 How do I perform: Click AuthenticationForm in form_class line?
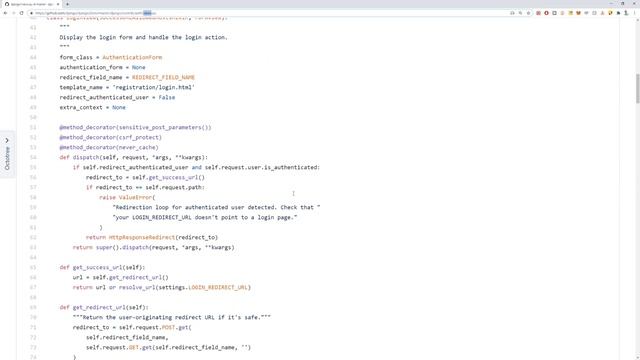click(132, 57)
